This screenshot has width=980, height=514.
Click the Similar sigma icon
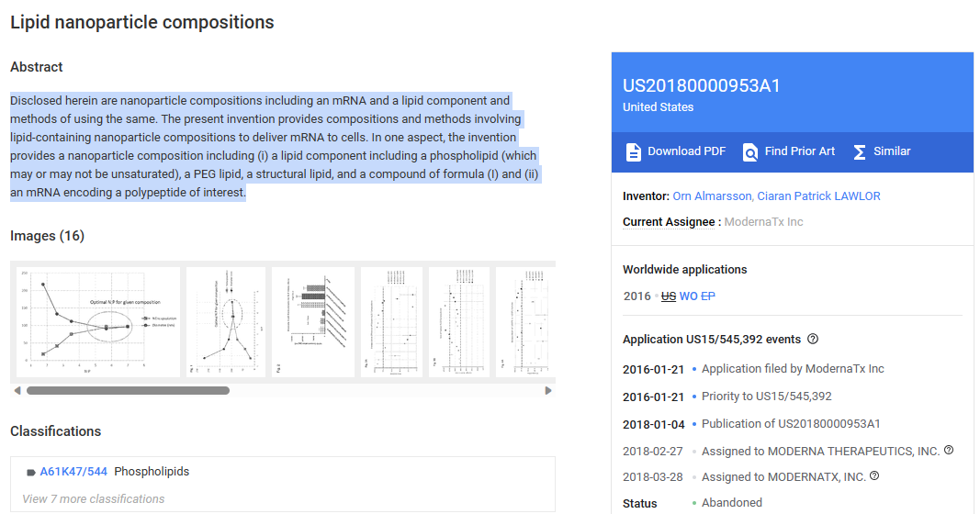pos(860,151)
